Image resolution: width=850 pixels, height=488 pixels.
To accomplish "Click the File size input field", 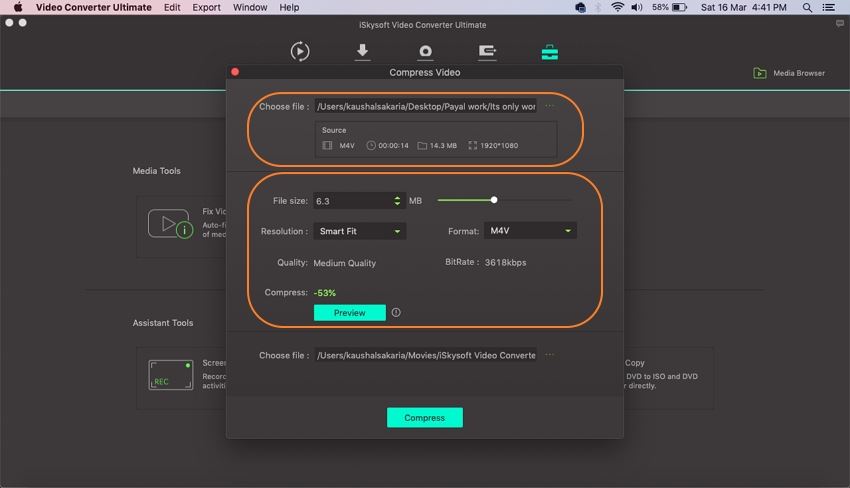I will [x=352, y=201].
